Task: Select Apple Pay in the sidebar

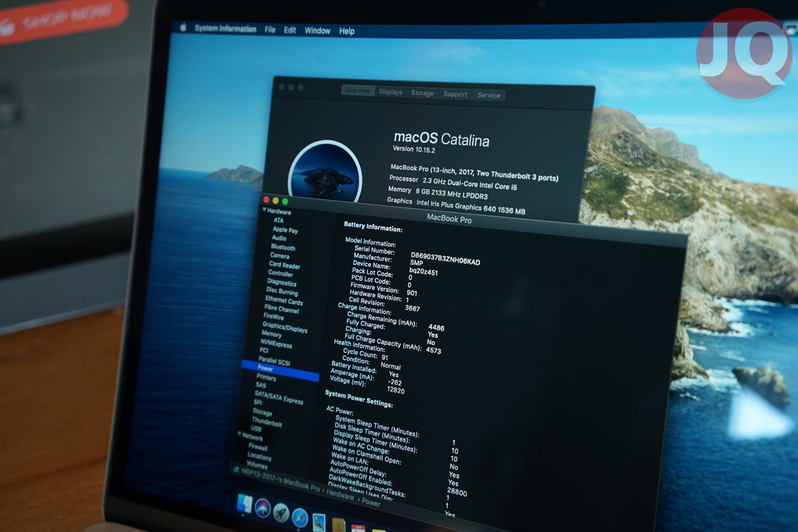Action: (x=285, y=229)
